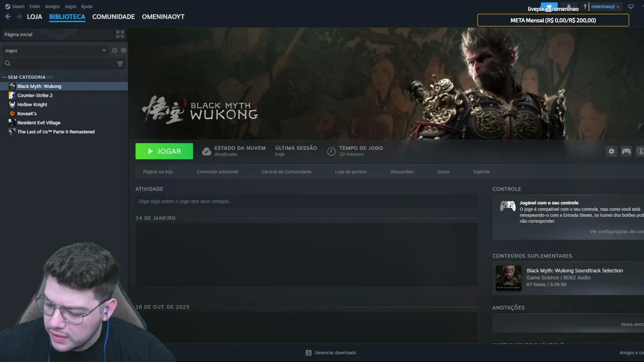644x362 pixels.
Task: Show game info with the info icon
Action: 640,151
